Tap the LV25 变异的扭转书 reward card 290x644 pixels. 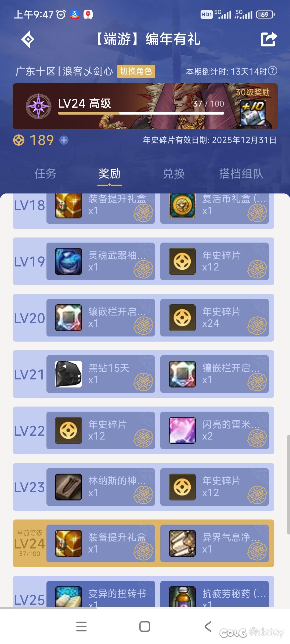click(101, 594)
